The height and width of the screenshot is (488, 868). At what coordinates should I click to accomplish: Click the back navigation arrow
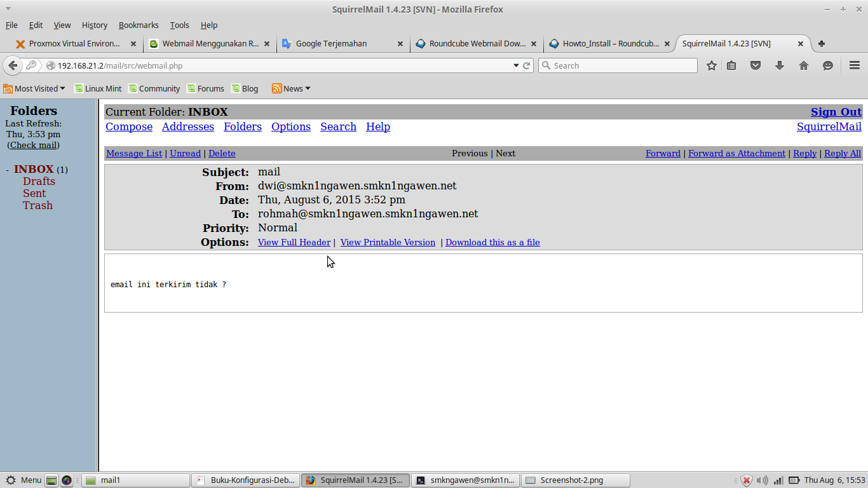(13, 65)
